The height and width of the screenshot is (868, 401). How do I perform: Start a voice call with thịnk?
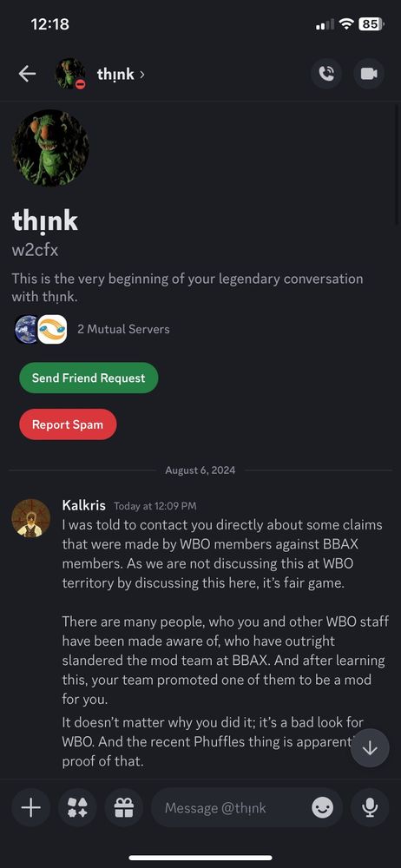pos(326,74)
